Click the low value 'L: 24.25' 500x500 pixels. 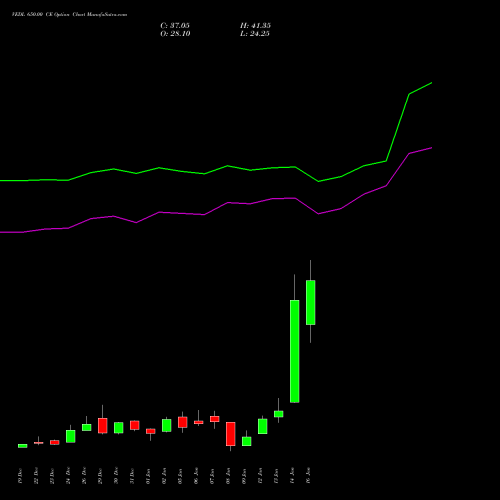point(255,34)
